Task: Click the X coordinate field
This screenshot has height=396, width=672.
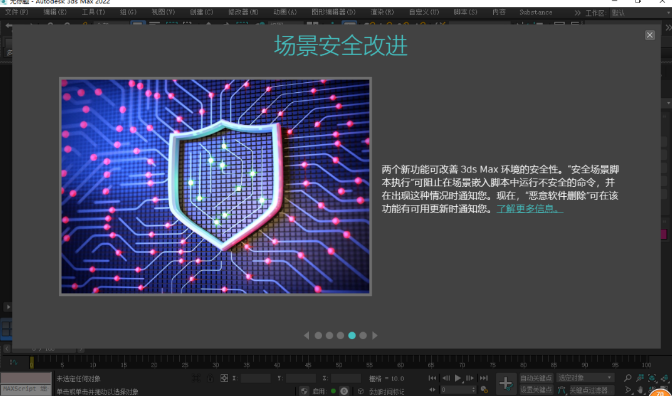Action: click(255, 378)
